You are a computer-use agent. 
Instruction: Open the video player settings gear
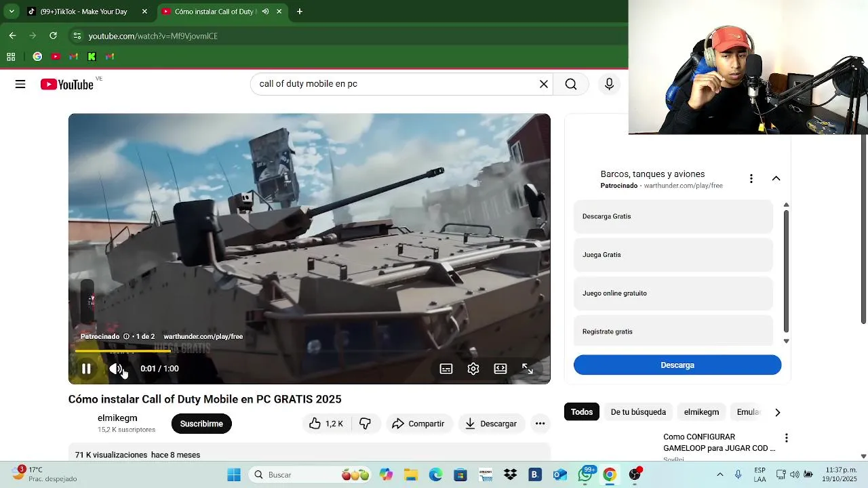coord(473,369)
